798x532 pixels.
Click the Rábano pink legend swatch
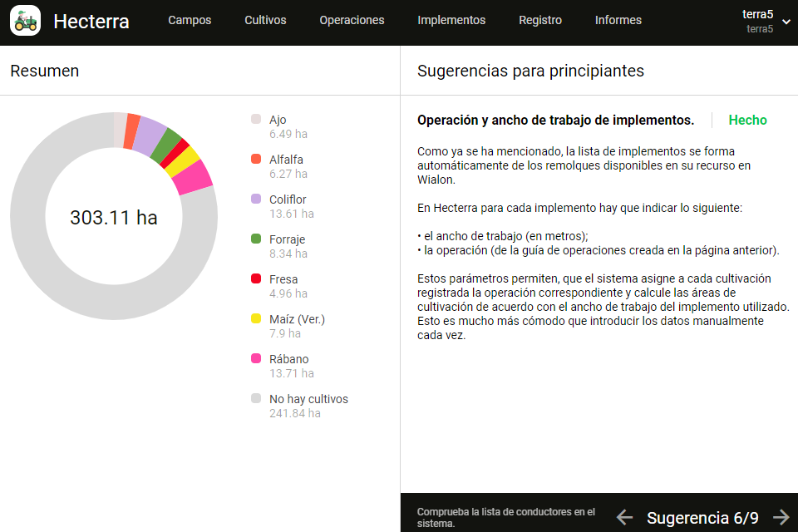pos(256,358)
